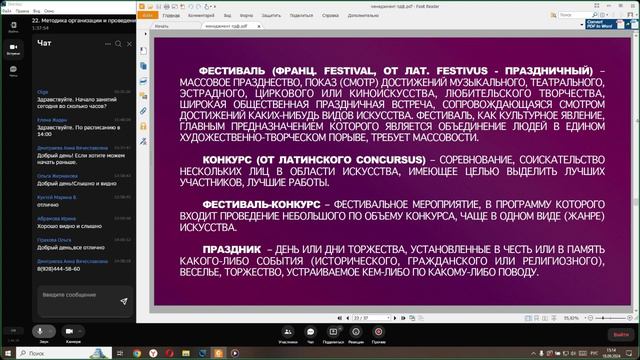The height and width of the screenshot is (360, 640).
Task: Open Yandex Browser from the taskbar
Action: 153,353
